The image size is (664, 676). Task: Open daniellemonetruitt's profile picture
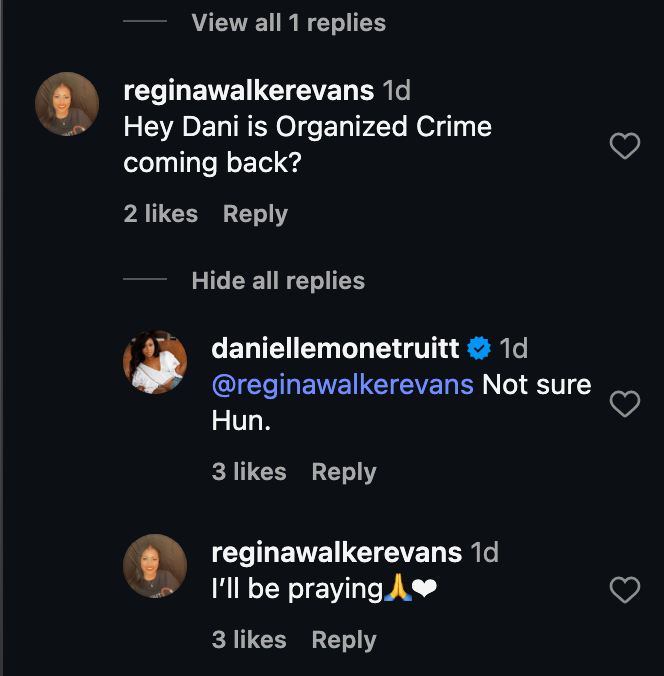click(155, 362)
